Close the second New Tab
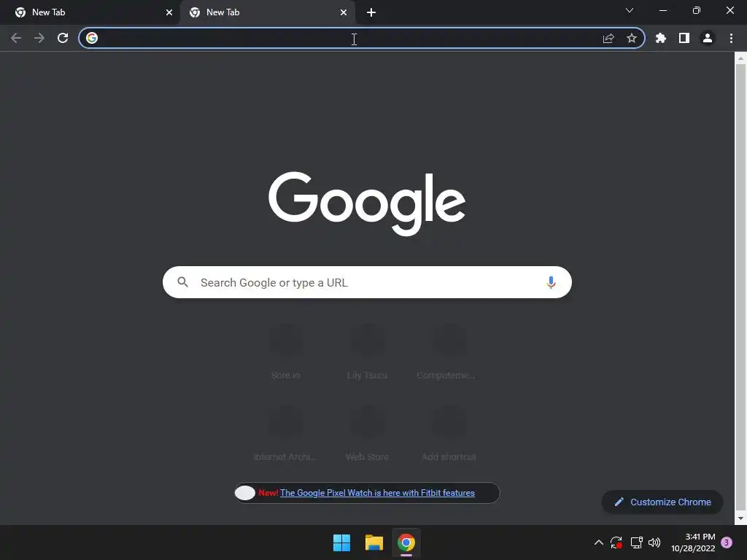747x560 pixels. tap(344, 12)
